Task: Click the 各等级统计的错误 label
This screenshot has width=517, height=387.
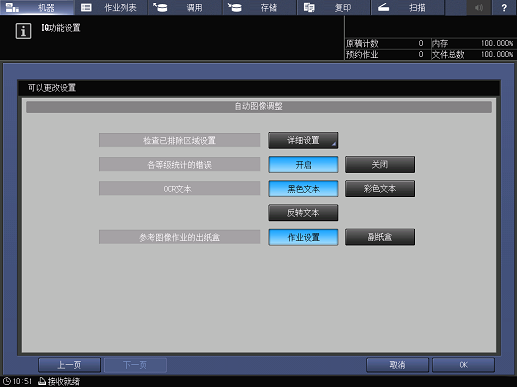Action: pos(179,164)
